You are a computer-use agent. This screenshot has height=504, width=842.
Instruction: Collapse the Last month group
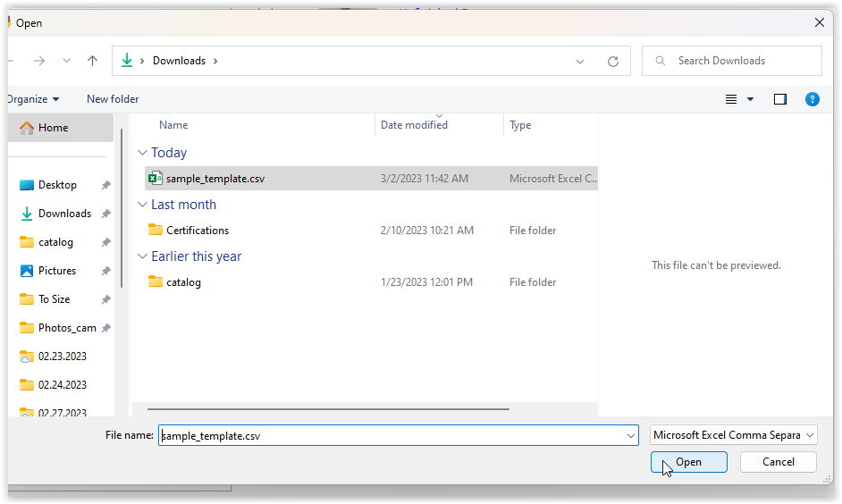[142, 205]
